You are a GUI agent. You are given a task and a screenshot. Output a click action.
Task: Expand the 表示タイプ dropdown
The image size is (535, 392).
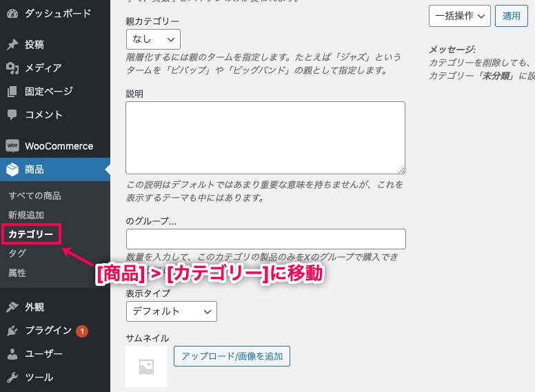(172, 311)
